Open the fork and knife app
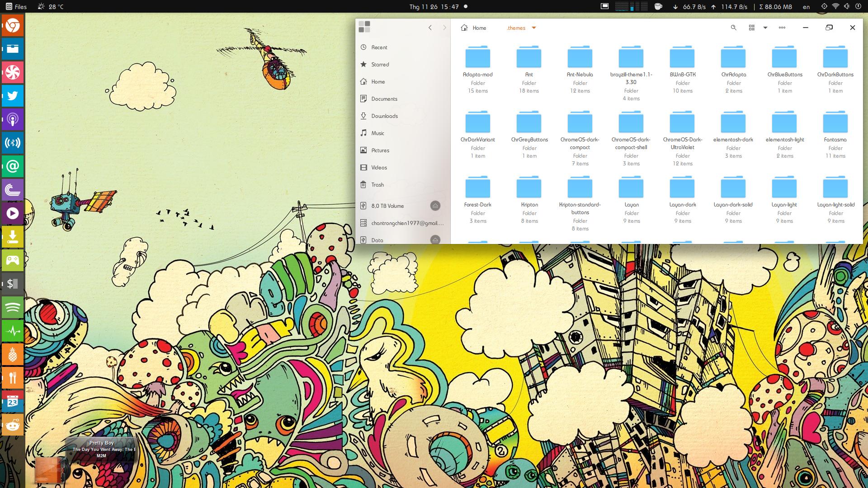The width and height of the screenshot is (868, 488). (x=13, y=378)
